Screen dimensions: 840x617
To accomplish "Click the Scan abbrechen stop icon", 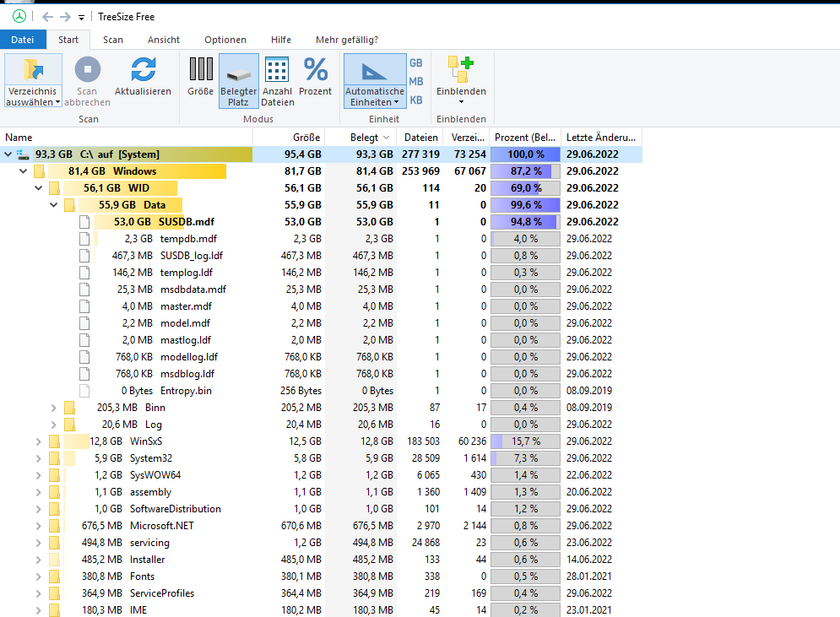I will tap(87, 69).
